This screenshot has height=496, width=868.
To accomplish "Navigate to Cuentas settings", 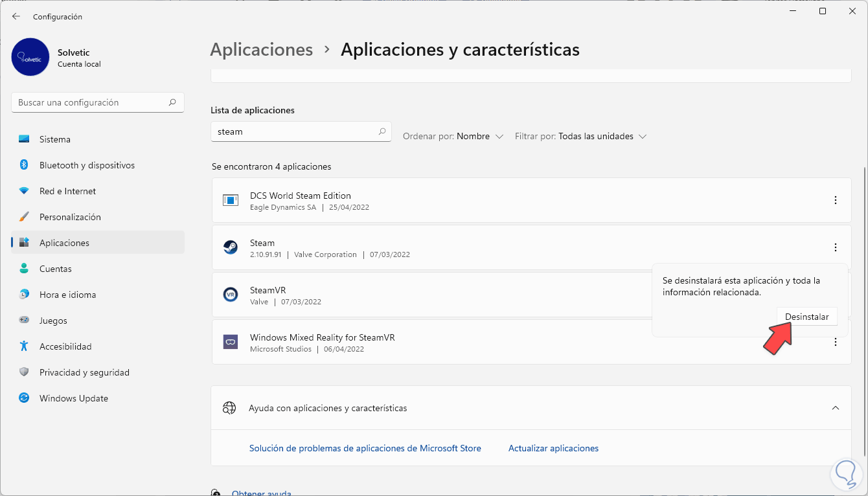I will pyautogui.click(x=98, y=269).
